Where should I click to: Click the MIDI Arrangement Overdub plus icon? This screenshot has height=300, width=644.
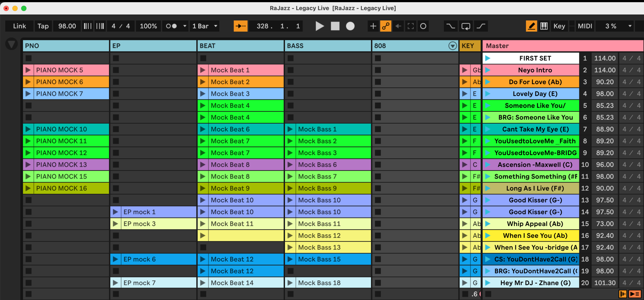tap(373, 26)
